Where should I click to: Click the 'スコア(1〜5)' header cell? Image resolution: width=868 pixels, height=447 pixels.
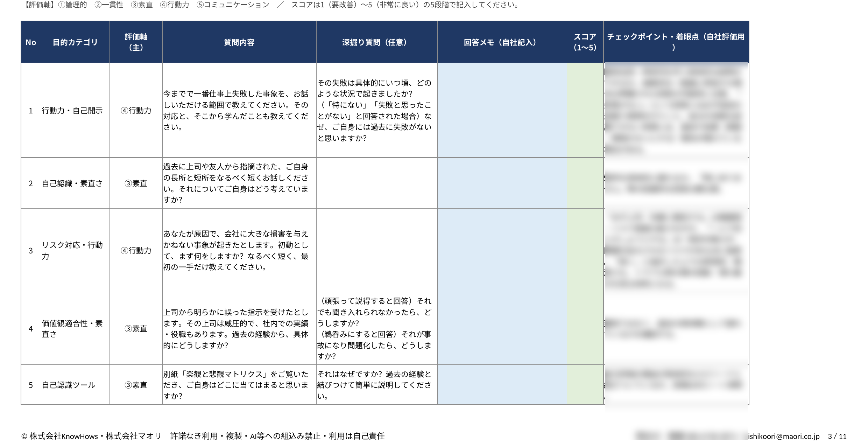point(585,42)
